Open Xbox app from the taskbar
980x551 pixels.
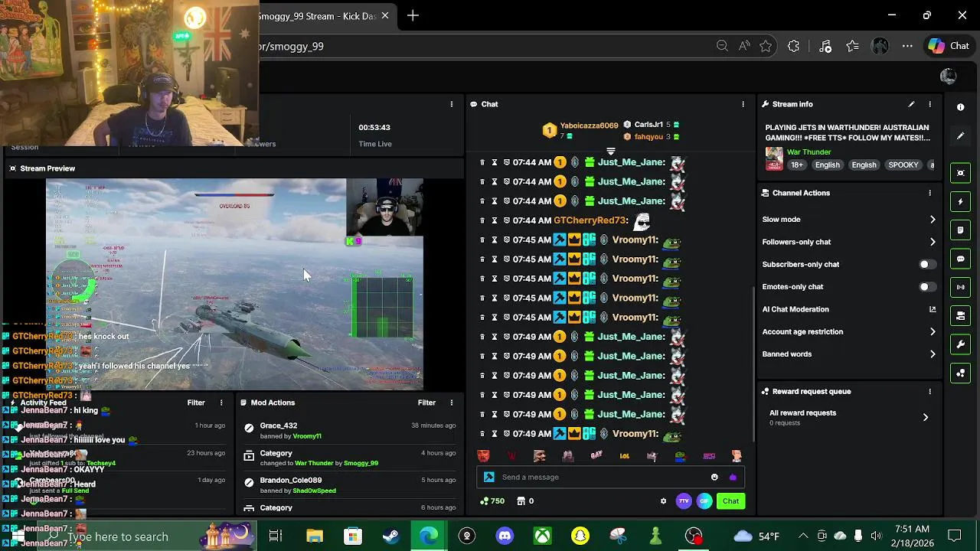pyautogui.click(x=542, y=536)
